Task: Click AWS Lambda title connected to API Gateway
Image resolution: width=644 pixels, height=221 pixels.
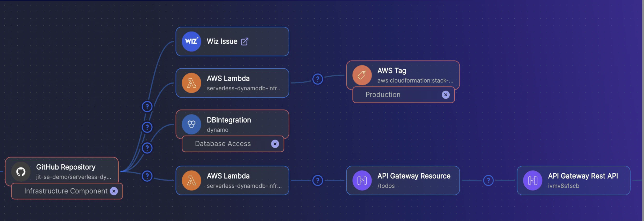Action: click(x=228, y=176)
